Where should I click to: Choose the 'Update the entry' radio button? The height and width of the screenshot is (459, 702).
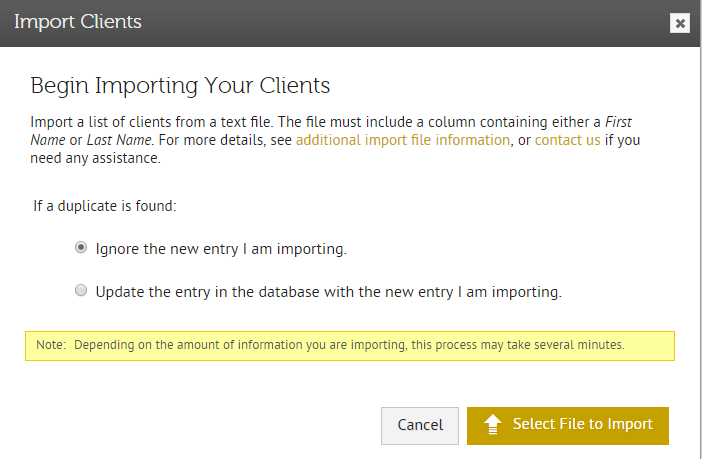(81, 292)
